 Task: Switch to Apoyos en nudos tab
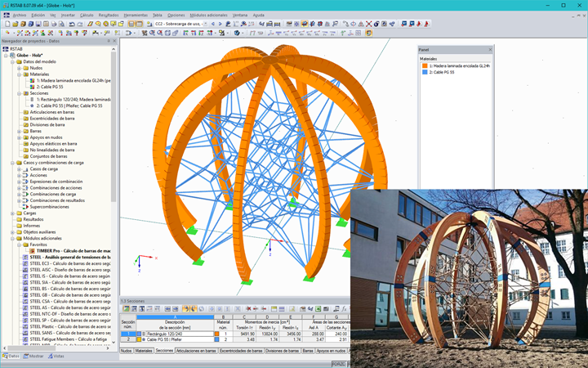pos(331,351)
